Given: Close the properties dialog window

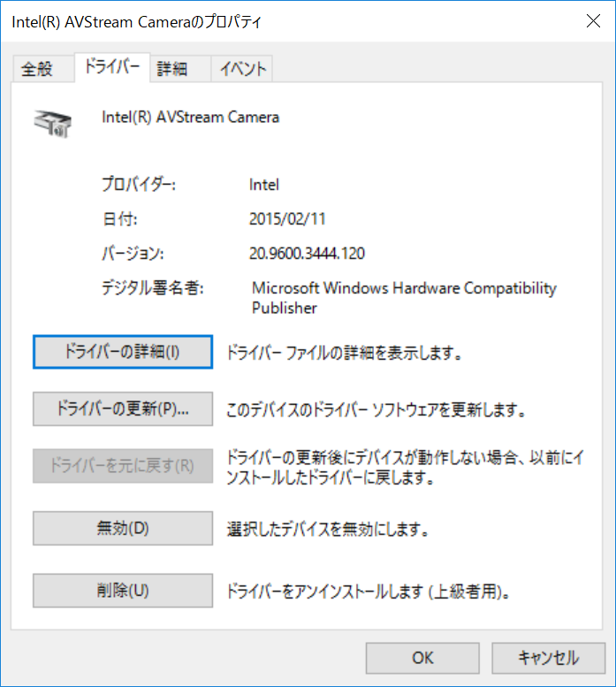Looking at the screenshot, I should [x=593, y=21].
